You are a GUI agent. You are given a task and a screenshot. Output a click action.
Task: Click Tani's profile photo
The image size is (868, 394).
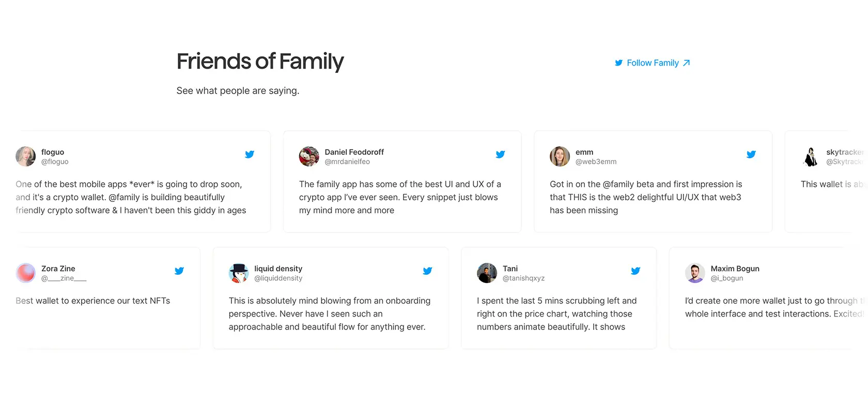pos(487,273)
